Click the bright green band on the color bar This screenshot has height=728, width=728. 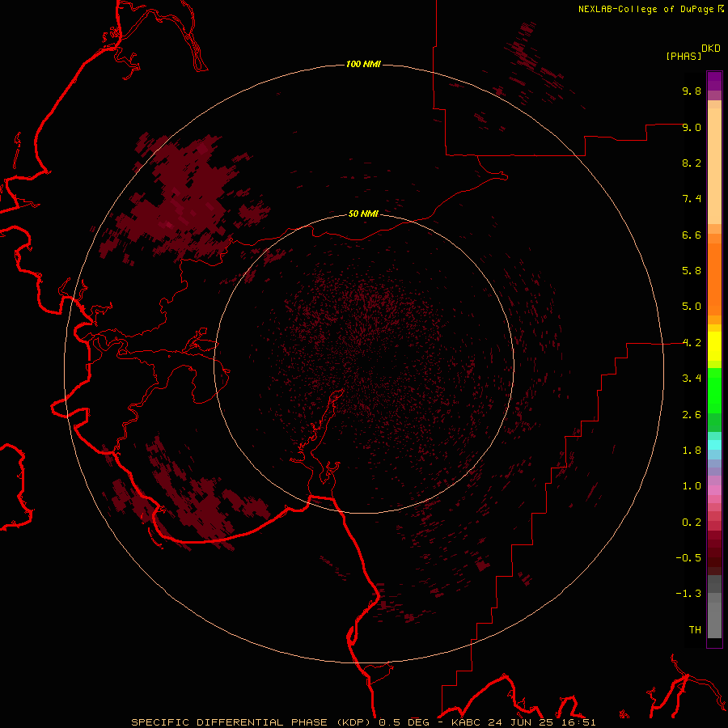click(714, 389)
